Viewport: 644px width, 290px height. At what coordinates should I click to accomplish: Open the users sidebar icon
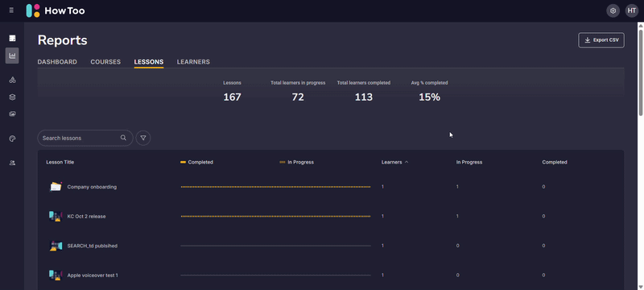pyautogui.click(x=12, y=163)
